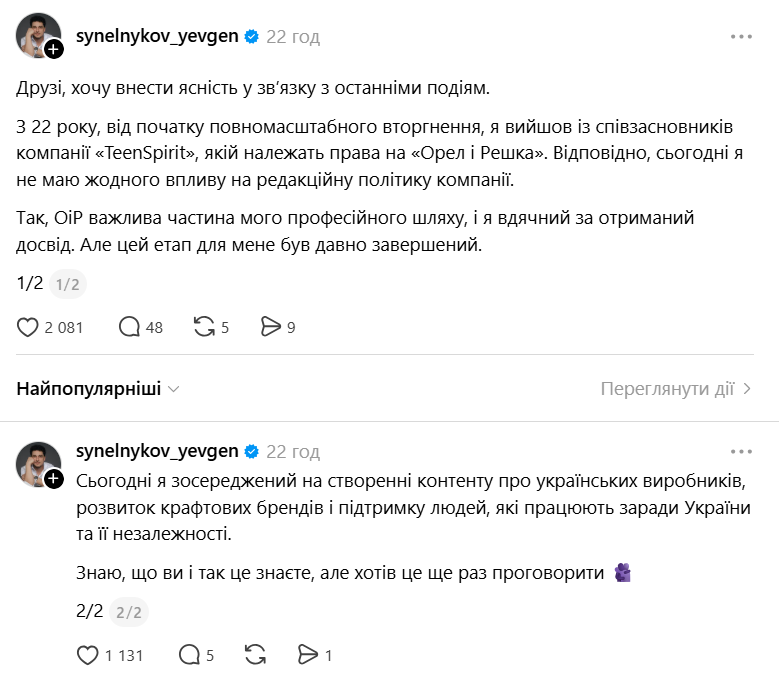779x673 pixels.
Task: Open synelnykov_yevgen profile from first post
Action: point(157,37)
